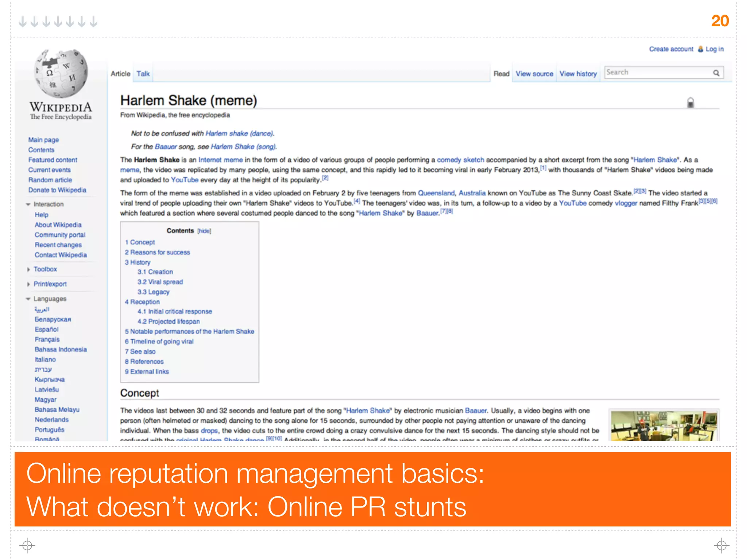This screenshot has height=560, width=747.
Task: Jump to 2 Reasons for success
Action: [157, 252]
